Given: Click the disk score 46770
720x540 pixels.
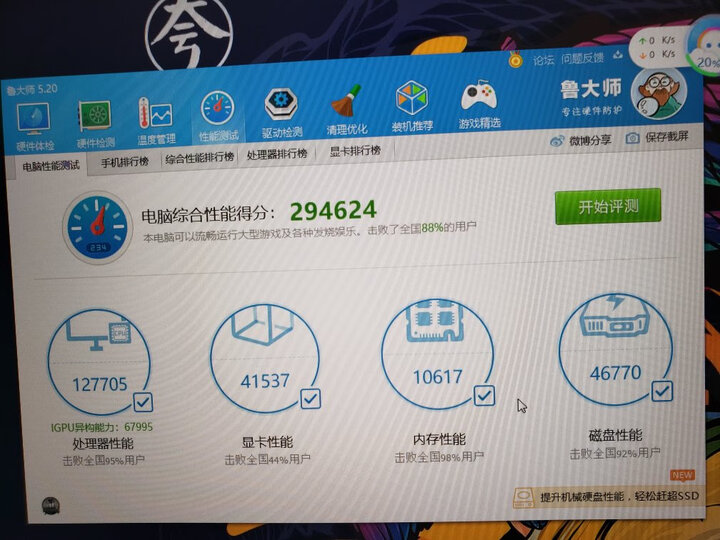Looking at the screenshot, I should tap(615, 373).
